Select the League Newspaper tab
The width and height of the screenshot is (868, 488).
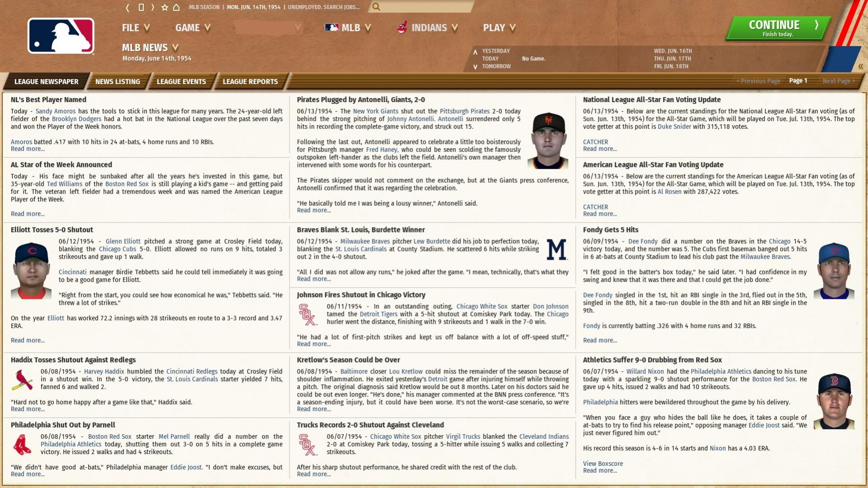click(x=46, y=81)
